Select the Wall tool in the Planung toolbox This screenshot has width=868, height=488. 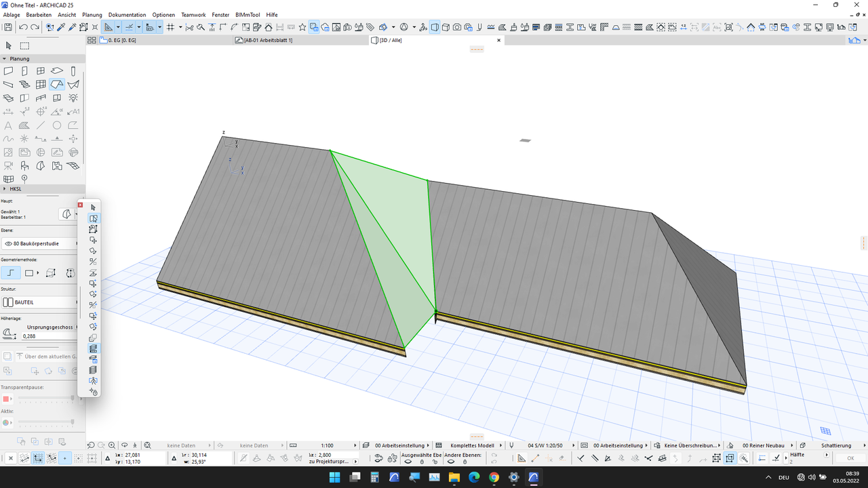pos(8,70)
